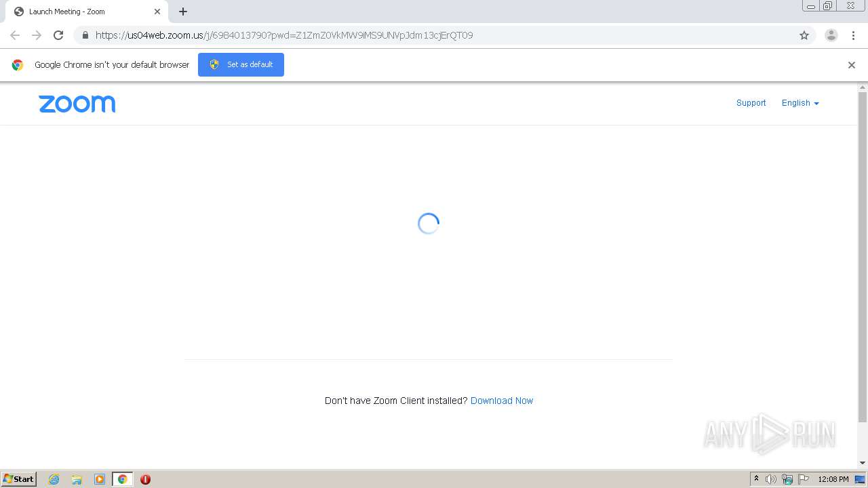Click the show desktop button
This screenshot has width=868, height=488.
click(860, 479)
